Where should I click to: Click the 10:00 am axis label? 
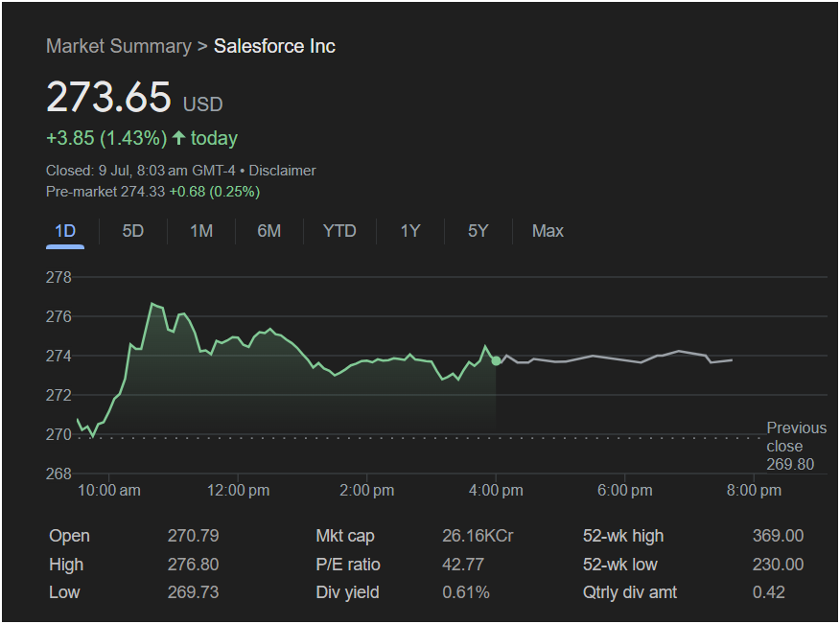pyautogui.click(x=109, y=490)
